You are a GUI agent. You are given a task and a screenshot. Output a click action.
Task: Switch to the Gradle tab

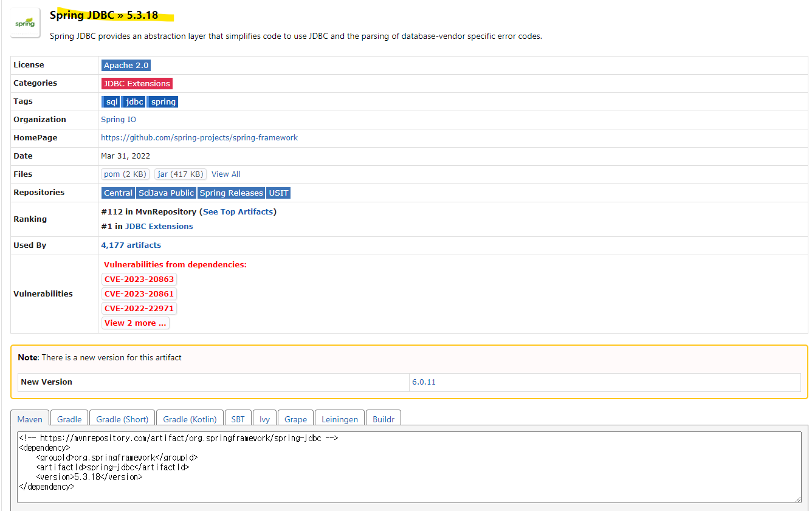[x=69, y=419]
